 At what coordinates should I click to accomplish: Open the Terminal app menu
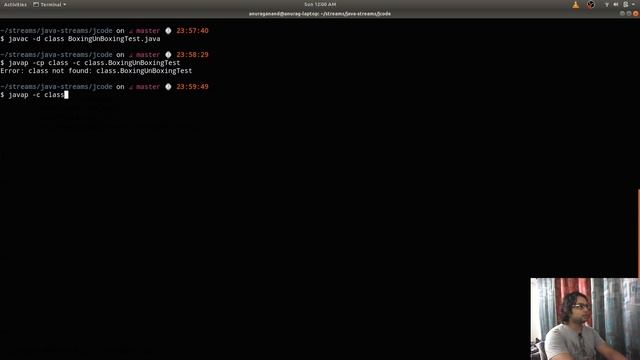49,4
